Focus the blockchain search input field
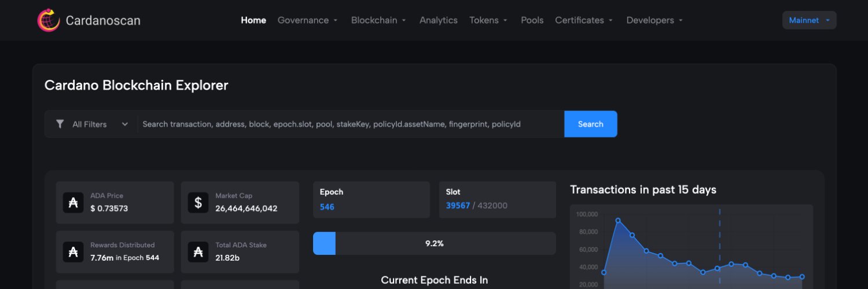 coord(351,124)
